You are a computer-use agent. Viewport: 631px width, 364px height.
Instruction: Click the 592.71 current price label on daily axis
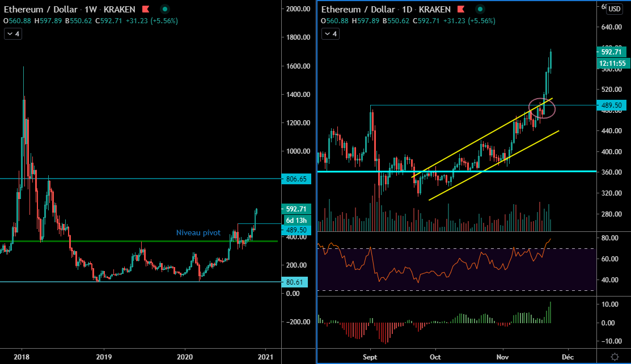coord(612,52)
